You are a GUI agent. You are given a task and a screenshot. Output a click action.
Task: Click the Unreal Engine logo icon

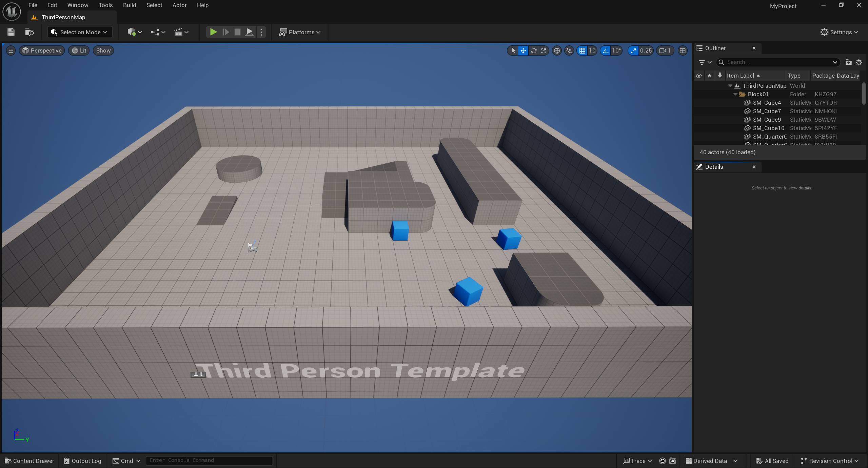[12, 11]
